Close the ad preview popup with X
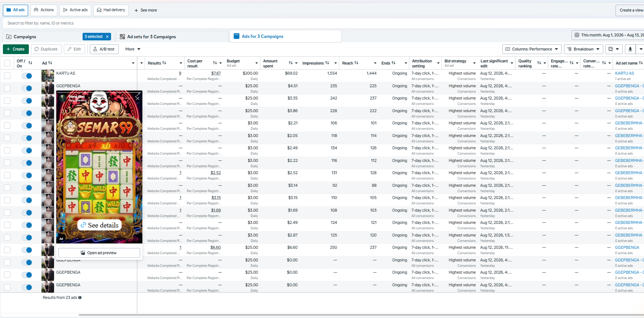 [x=137, y=98]
